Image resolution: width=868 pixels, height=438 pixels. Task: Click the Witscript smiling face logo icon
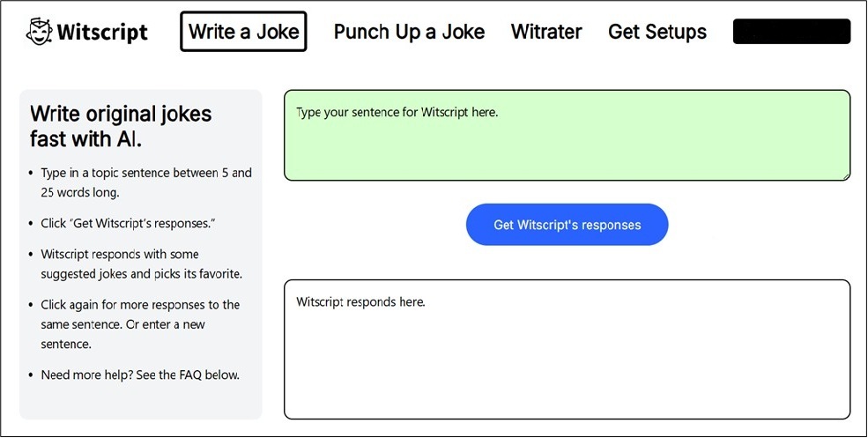(x=40, y=32)
